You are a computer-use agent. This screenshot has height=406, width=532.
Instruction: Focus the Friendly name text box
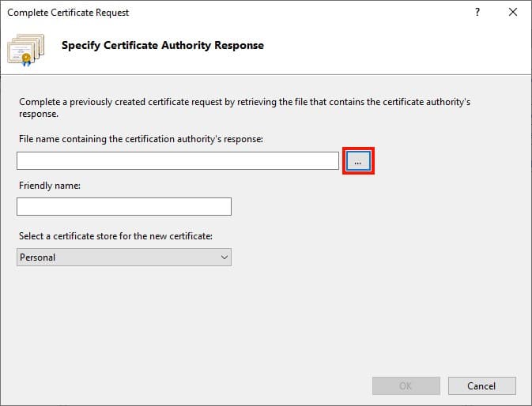coord(124,206)
